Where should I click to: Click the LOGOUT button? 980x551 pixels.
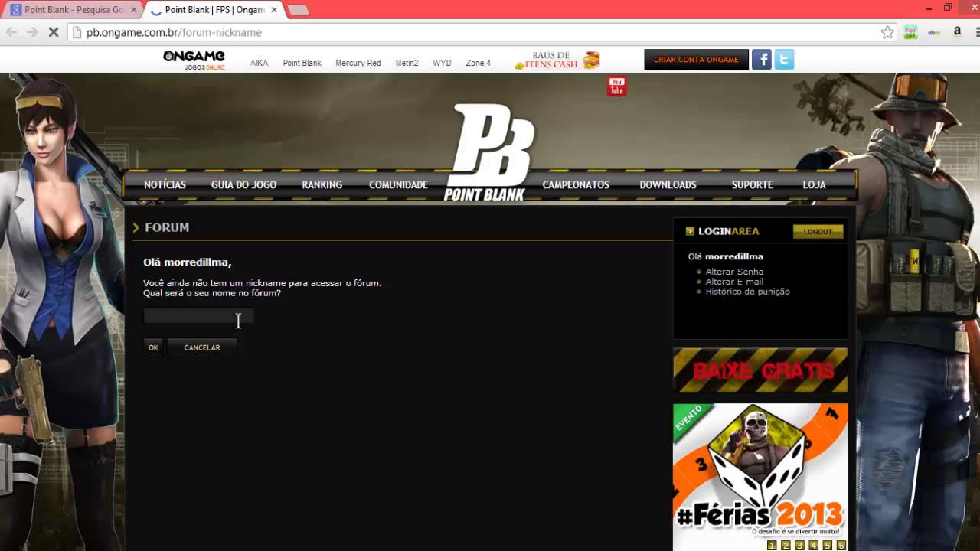[818, 232]
